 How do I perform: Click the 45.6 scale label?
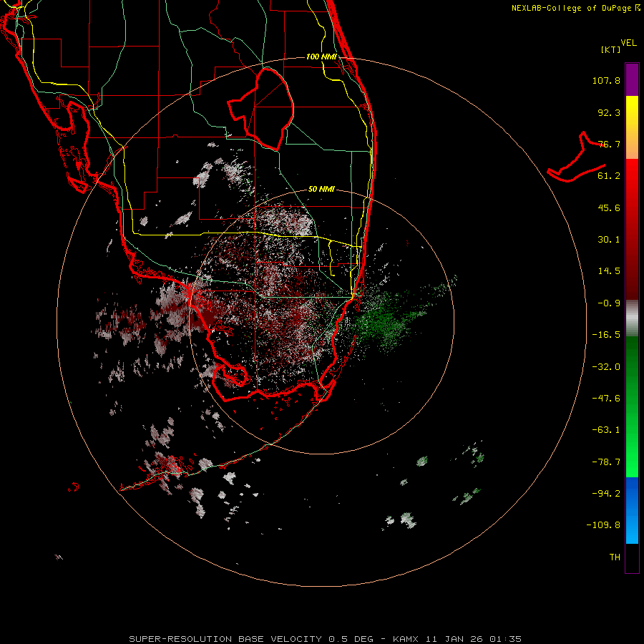[x=609, y=208]
